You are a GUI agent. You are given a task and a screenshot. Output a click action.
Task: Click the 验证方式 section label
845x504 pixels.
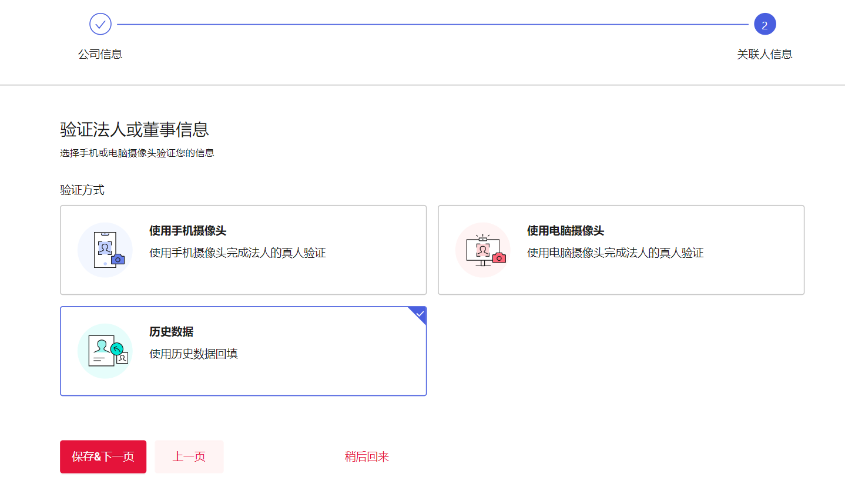tap(82, 190)
